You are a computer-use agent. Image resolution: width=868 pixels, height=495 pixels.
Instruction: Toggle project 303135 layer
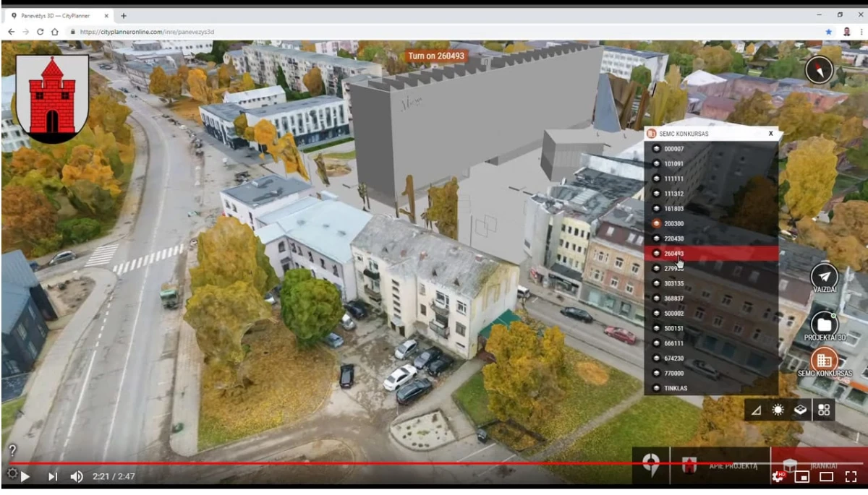[711, 283]
